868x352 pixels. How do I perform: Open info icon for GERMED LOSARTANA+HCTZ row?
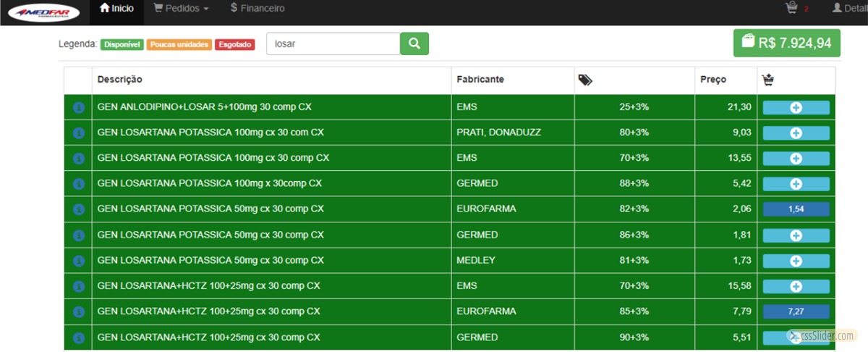(x=79, y=338)
